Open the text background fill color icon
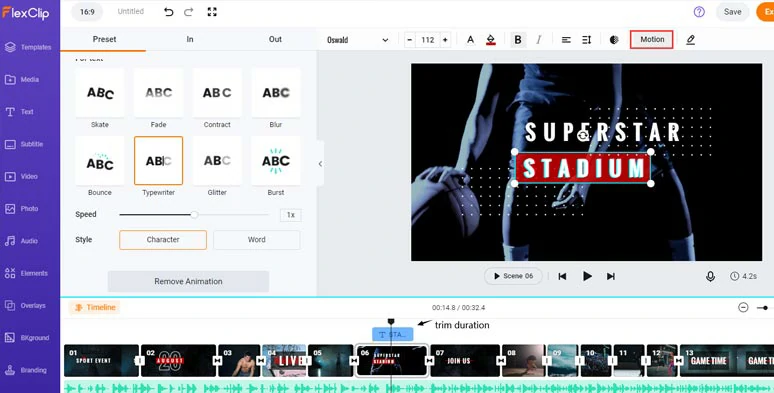 [x=491, y=40]
